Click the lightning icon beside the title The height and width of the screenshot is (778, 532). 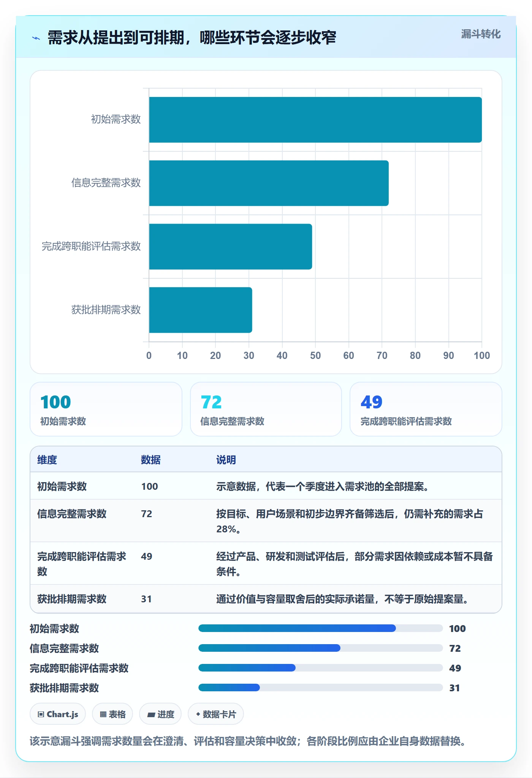click(x=36, y=38)
